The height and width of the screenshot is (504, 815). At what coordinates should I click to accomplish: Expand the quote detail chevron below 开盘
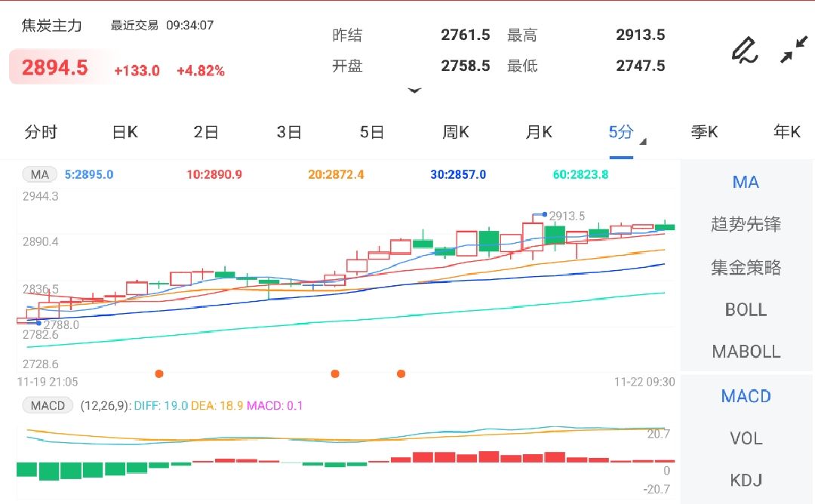pos(415,90)
